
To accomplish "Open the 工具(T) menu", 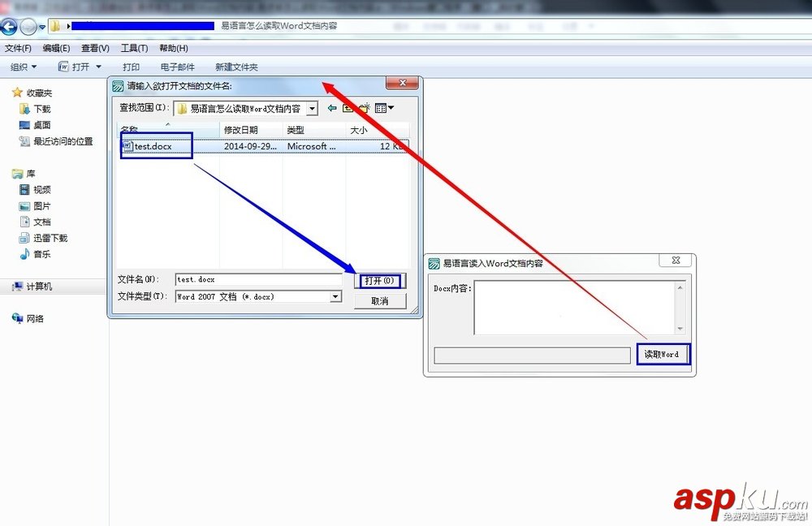I will 134,48.
